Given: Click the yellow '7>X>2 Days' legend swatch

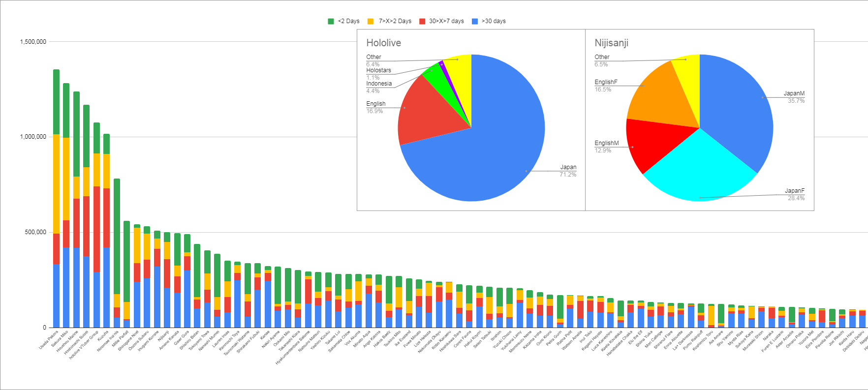Looking at the screenshot, I should 371,21.
